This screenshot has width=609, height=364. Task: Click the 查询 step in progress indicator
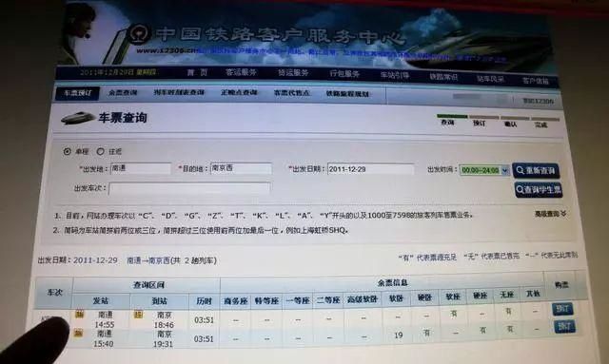(448, 123)
